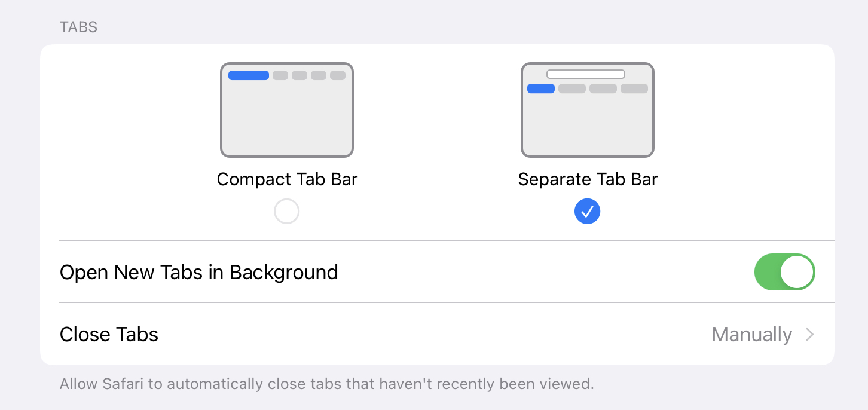The height and width of the screenshot is (410, 868).
Task: Click the "Compact Tab Bar" text label
Action: pos(287,179)
